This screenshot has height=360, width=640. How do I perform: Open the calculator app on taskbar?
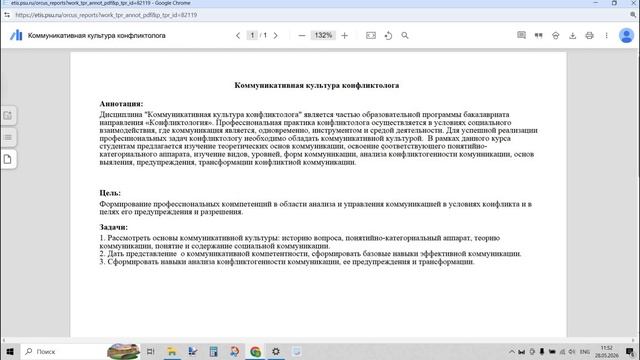[213, 351]
